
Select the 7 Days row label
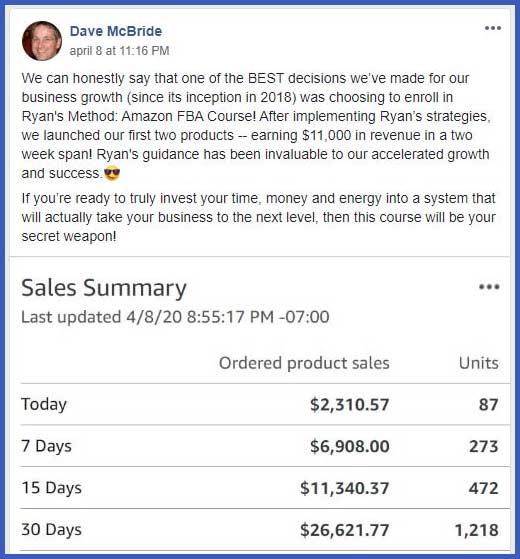[x=46, y=446]
